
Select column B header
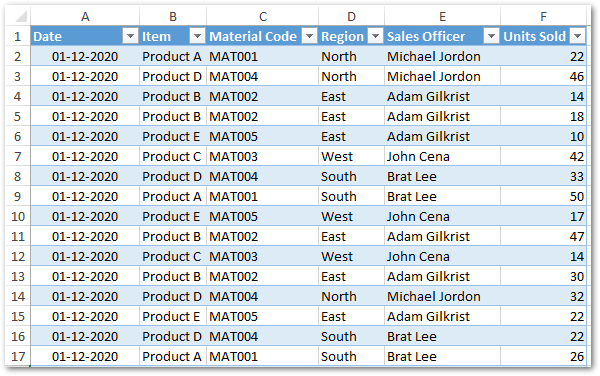click(x=173, y=16)
